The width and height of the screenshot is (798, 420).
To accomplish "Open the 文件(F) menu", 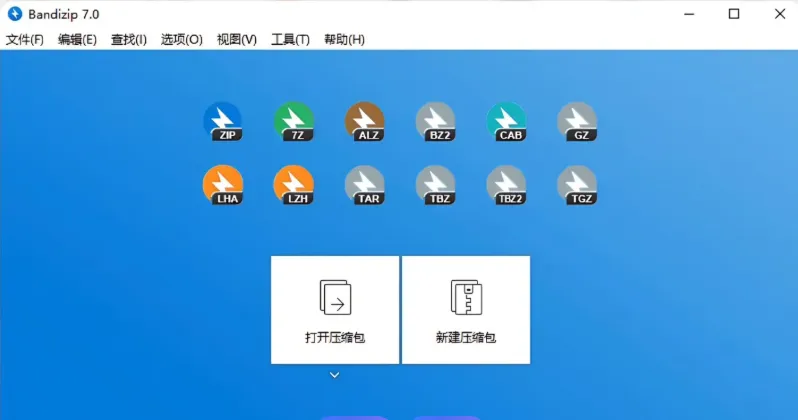I will pyautogui.click(x=24, y=40).
